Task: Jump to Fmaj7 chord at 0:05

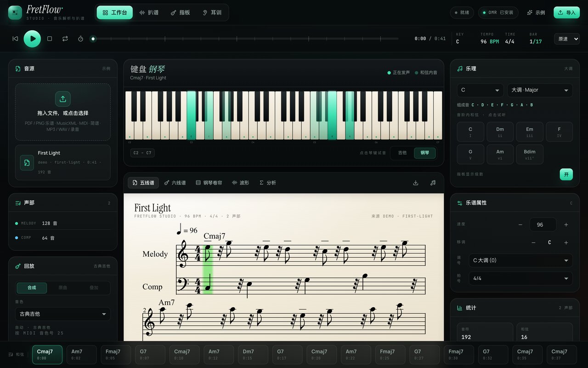Action: [116, 354]
